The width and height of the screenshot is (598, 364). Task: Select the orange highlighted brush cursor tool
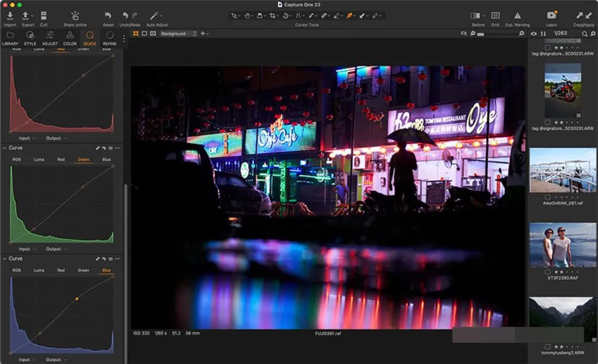349,16
